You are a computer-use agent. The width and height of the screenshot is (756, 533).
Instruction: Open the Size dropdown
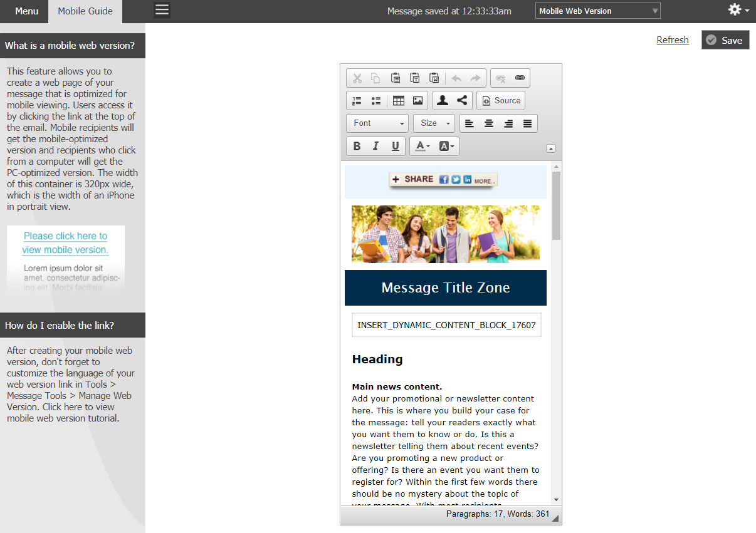coord(434,123)
